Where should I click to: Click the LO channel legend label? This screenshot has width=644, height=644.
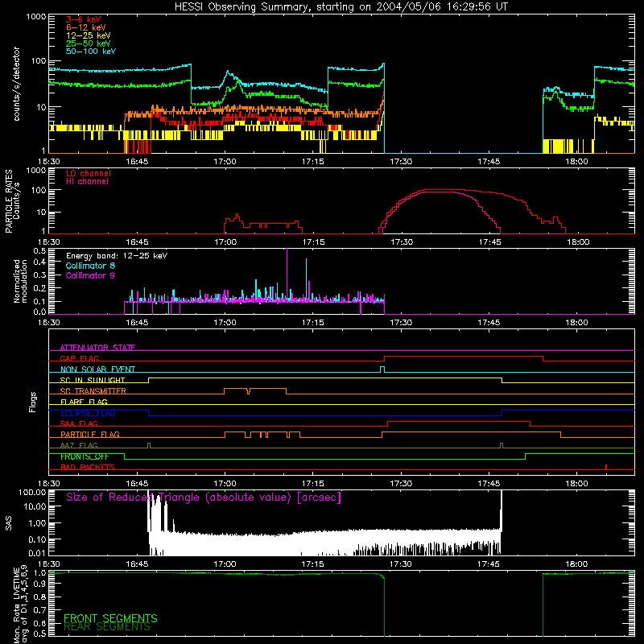[x=89, y=173]
